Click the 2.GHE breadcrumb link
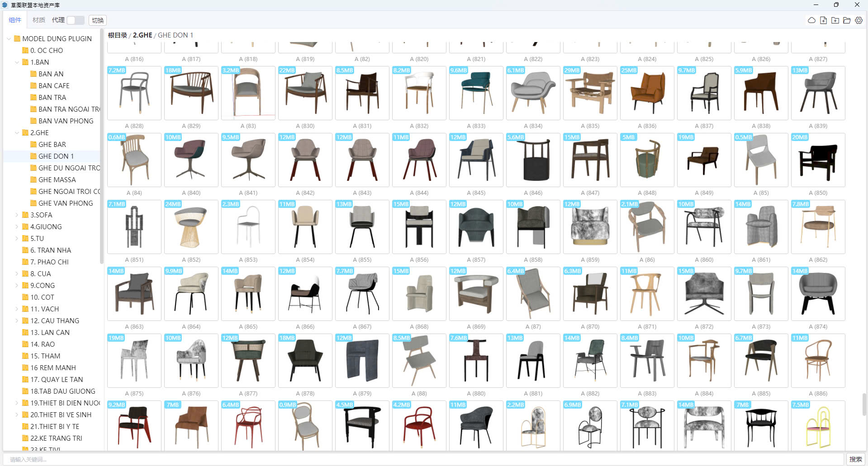 142,35
